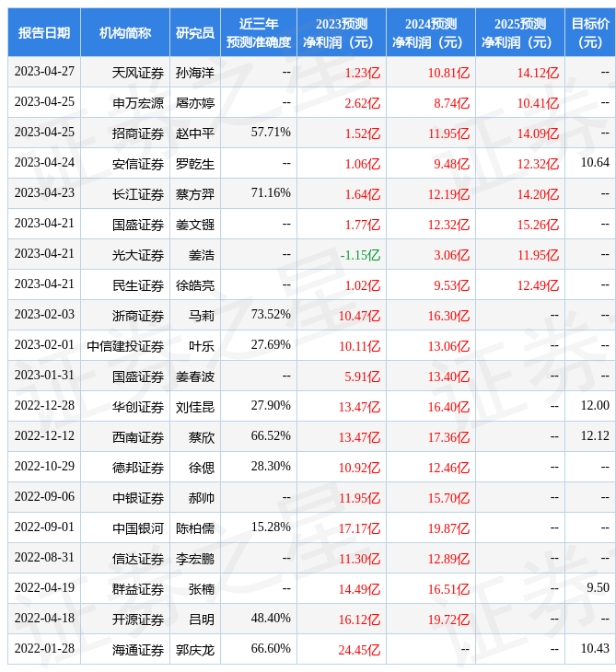Viewport: 616px width, 672px height.
Task: Click the 研究员 column header
Action: tap(195, 32)
